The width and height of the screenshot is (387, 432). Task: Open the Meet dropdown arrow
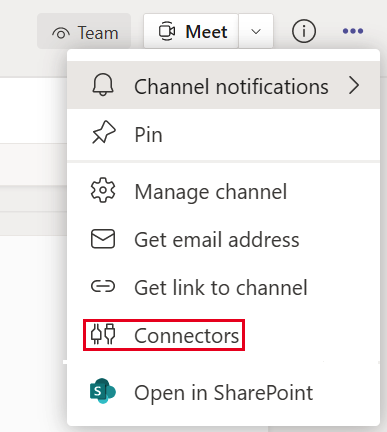point(256,31)
